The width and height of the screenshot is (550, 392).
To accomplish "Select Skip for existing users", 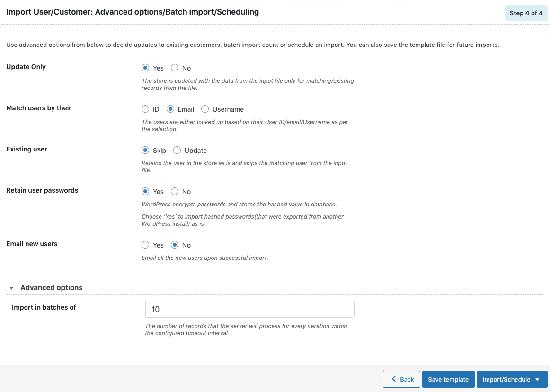I will (145, 150).
